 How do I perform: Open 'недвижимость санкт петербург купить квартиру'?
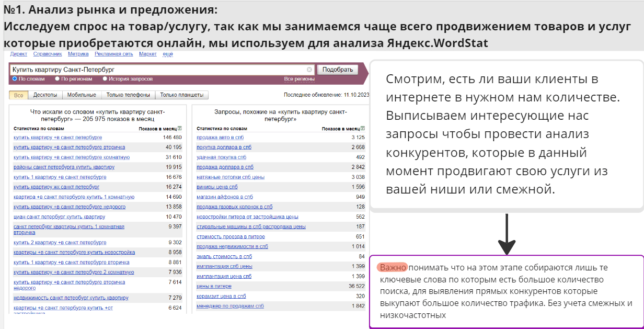pos(71,298)
